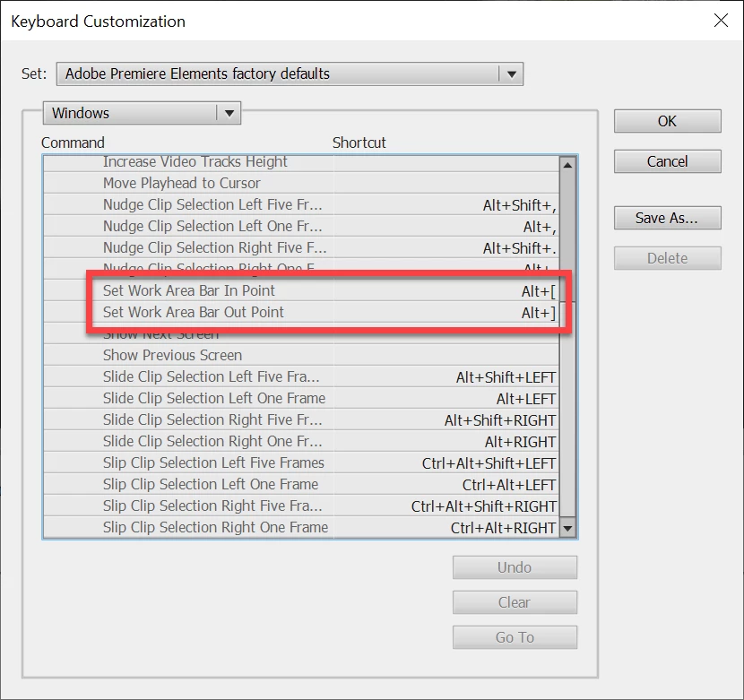
Task: Select Nudge Clip Selection Left Five Fr... row
Action: (x=301, y=204)
